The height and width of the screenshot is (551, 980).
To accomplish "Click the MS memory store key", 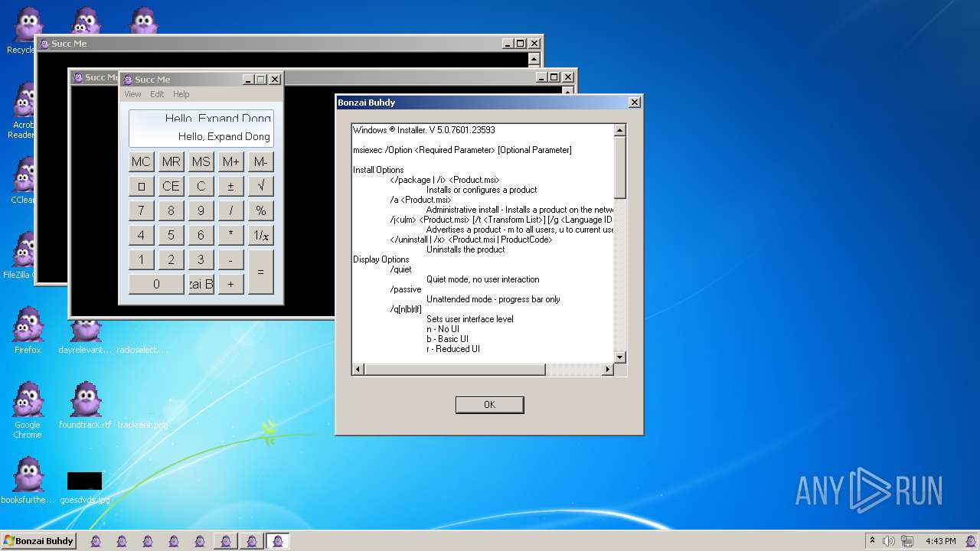I will [201, 161].
